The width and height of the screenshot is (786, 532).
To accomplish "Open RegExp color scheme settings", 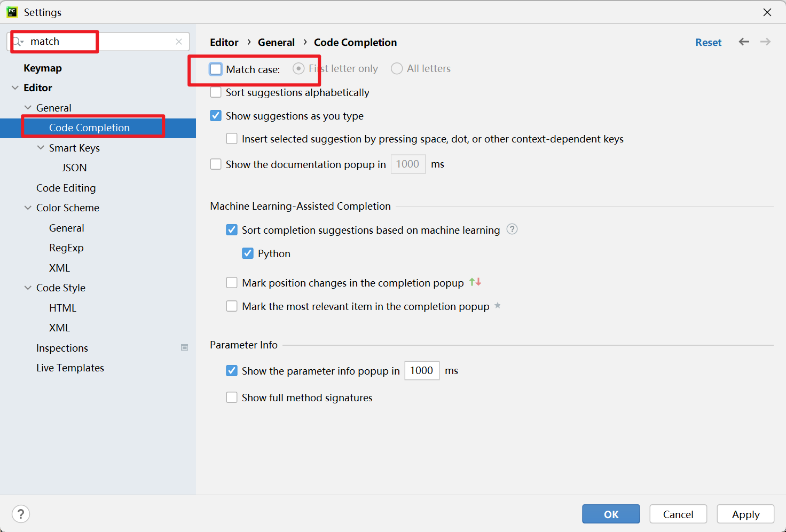I will [66, 248].
